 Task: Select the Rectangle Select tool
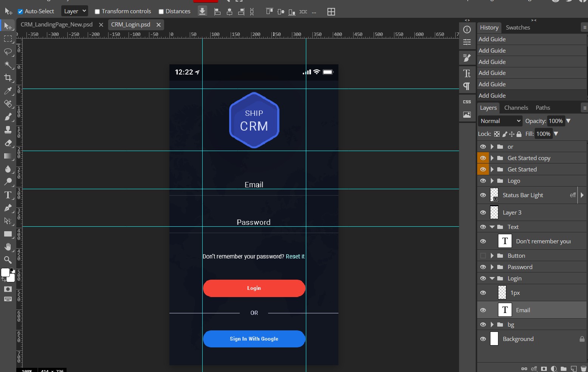[x=8, y=39]
